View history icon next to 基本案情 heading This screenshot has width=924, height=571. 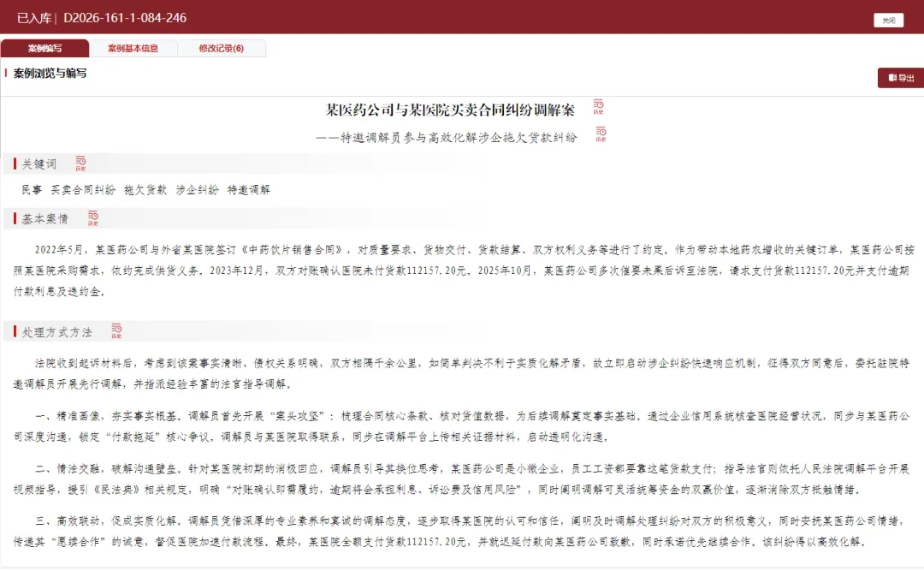(93, 218)
